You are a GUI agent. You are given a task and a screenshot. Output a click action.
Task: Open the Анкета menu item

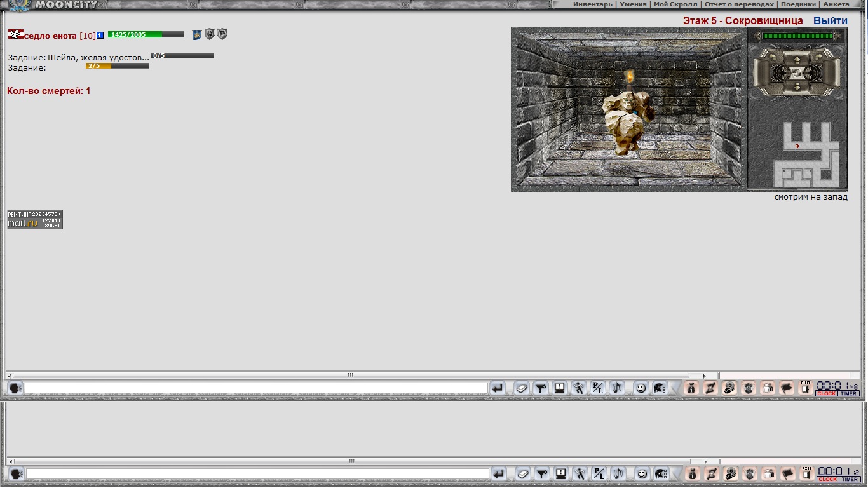coord(836,4)
